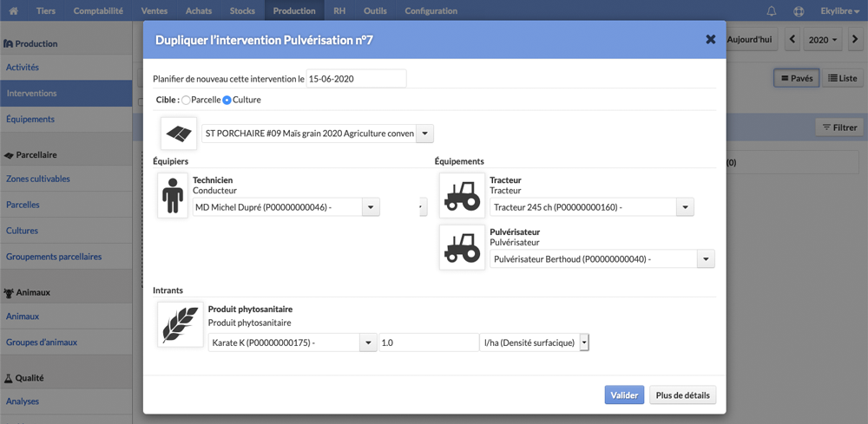Expand the Pulvérisateur Berthoud dropdown

coord(706,258)
